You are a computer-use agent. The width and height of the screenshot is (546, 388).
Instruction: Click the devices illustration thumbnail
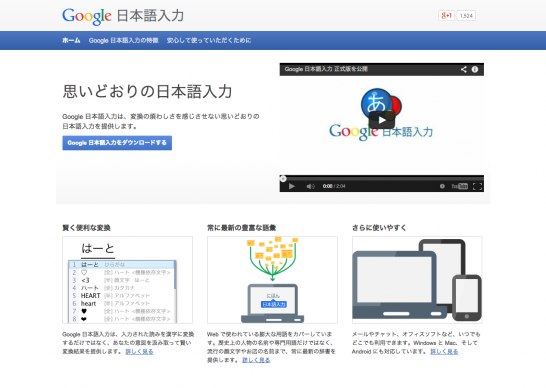coord(417,280)
